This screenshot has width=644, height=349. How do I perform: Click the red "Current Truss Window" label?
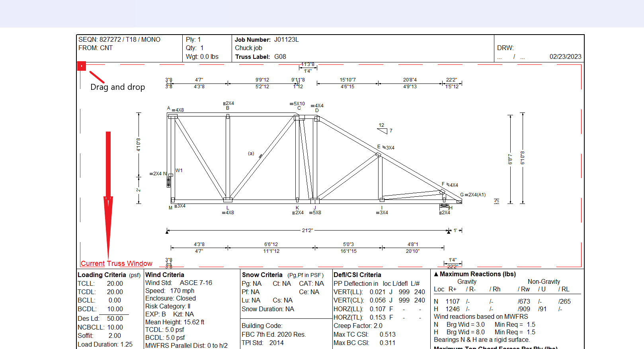click(x=117, y=264)
